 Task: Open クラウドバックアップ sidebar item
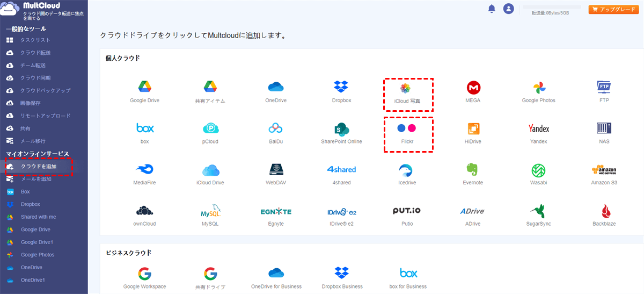pyautogui.click(x=44, y=91)
